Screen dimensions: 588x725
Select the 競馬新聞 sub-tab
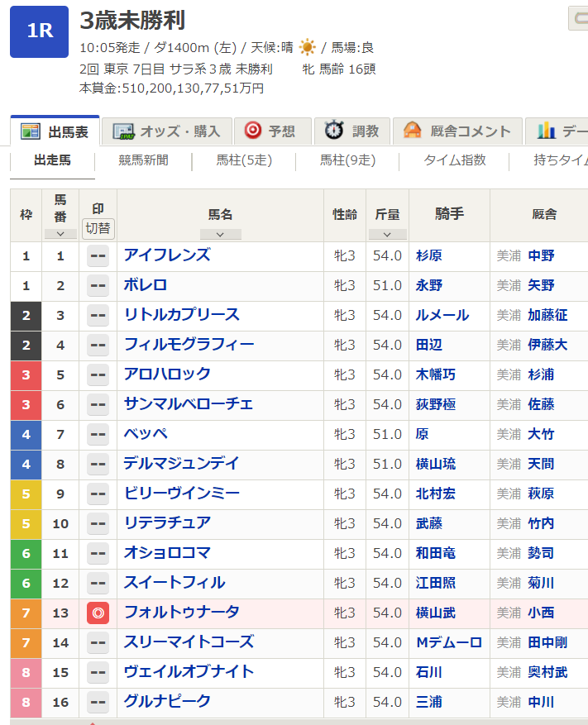pyautogui.click(x=143, y=160)
